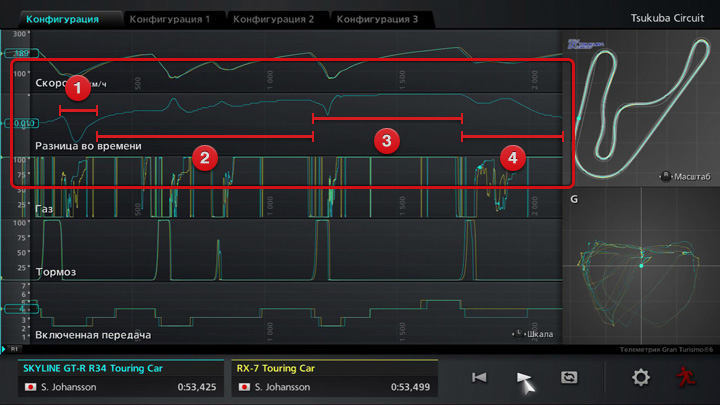Image resolution: width=720 pixels, height=405 pixels.
Task: Select the Конфигурация 3 tab
Action: (x=378, y=19)
